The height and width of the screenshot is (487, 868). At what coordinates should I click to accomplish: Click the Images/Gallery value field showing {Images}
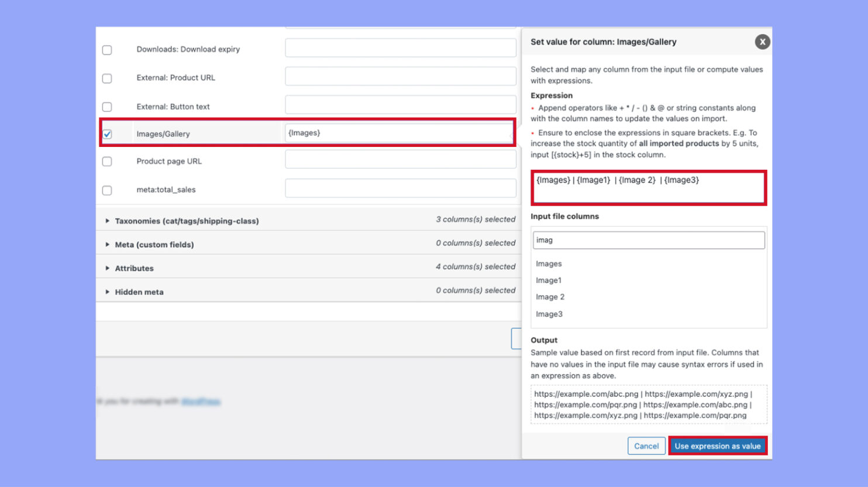[400, 133]
